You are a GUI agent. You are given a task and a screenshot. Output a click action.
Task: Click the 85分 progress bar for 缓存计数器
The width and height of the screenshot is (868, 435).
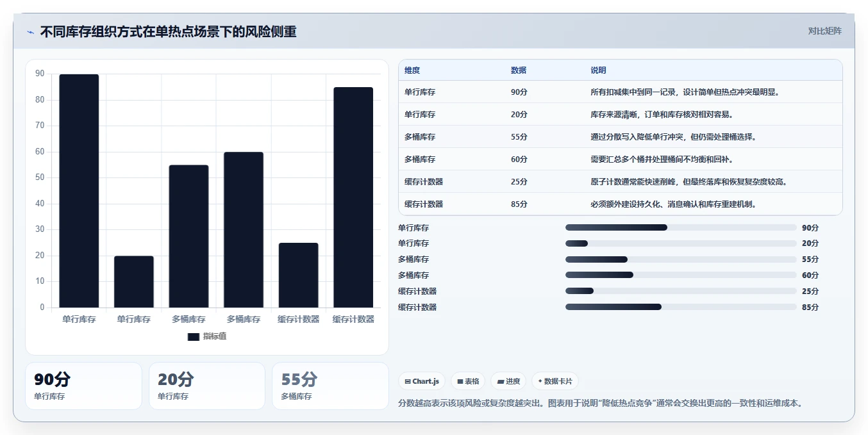point(681,307)
